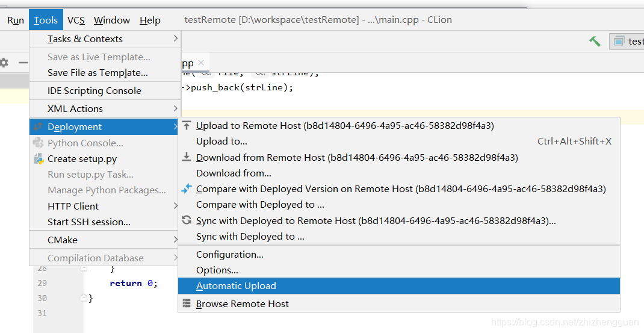
Task: Click the green Build hammer icon
Action: (x=595, y=41)
